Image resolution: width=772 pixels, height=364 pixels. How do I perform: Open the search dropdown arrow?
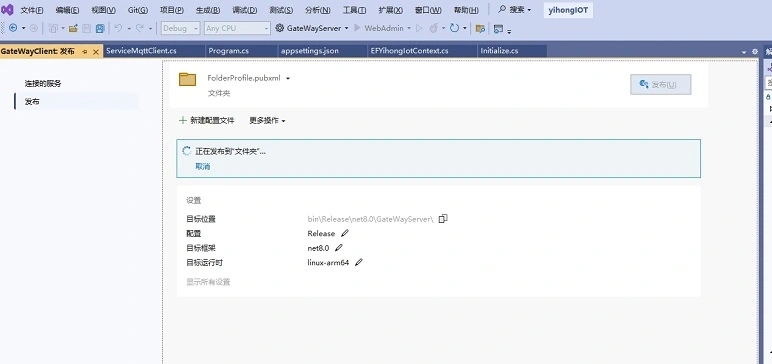coord(529,10)
